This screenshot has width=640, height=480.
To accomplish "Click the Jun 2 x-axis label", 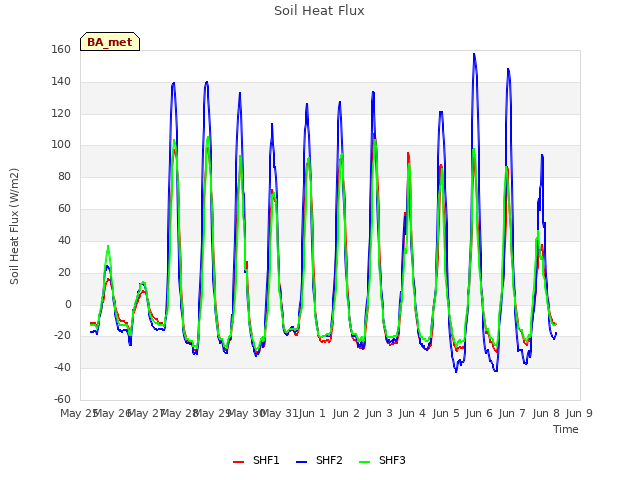I will [x=346, y=413].
